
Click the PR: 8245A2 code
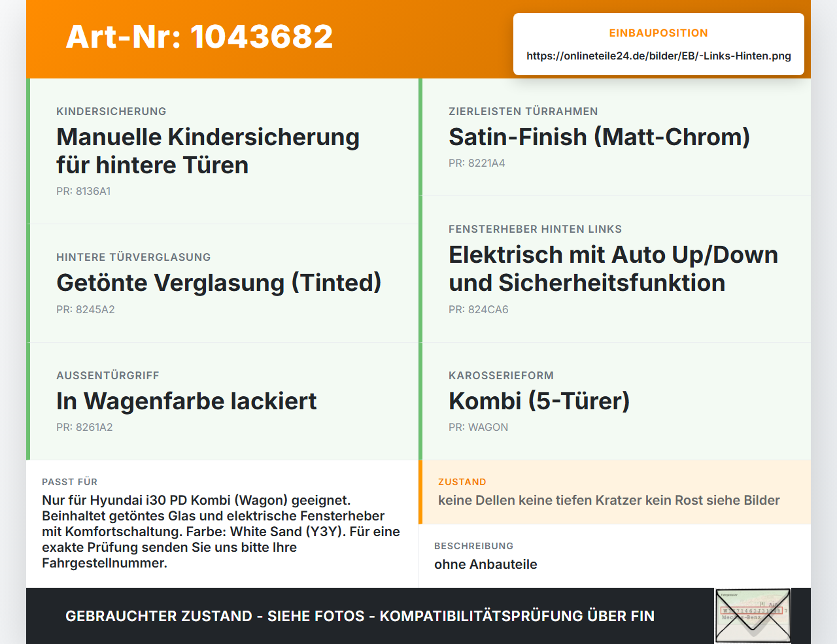tap(86, 310)
